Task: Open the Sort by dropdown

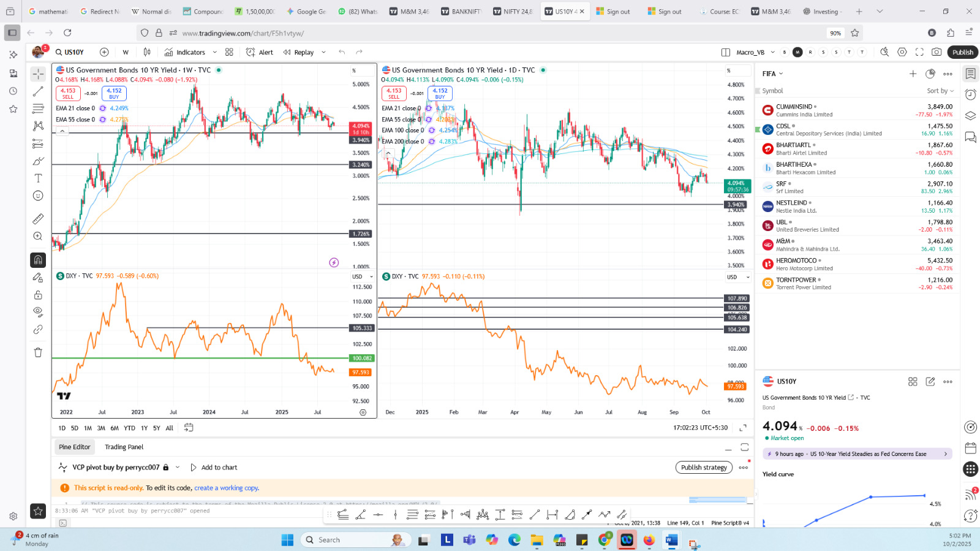Action: click(x=940, y=91)
